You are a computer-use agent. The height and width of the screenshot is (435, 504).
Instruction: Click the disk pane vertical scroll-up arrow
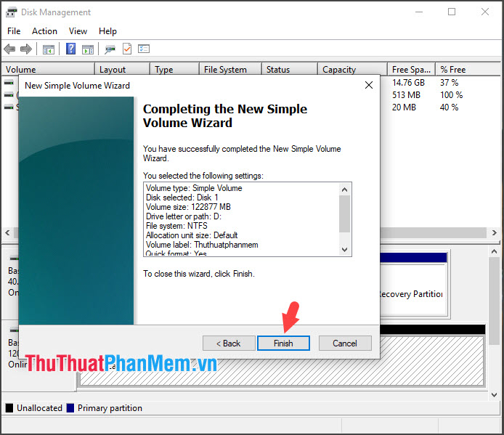point(495,251)
